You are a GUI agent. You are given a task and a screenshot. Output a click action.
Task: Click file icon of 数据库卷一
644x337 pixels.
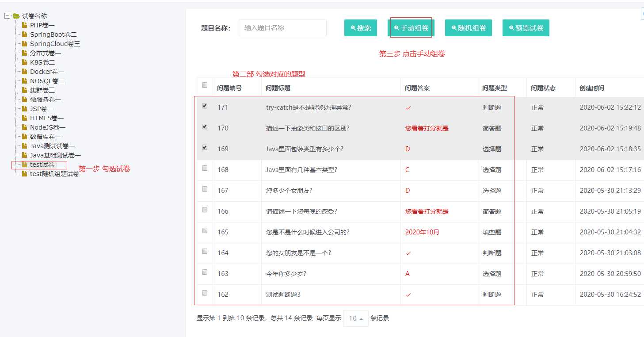pos(25,137)
